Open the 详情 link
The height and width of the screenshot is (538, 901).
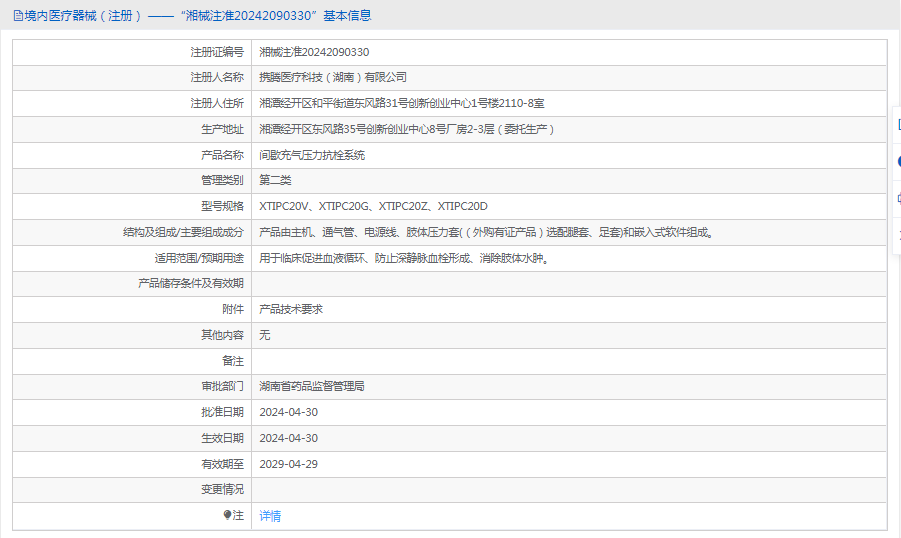pyautogui.click(x=270, y=516)
